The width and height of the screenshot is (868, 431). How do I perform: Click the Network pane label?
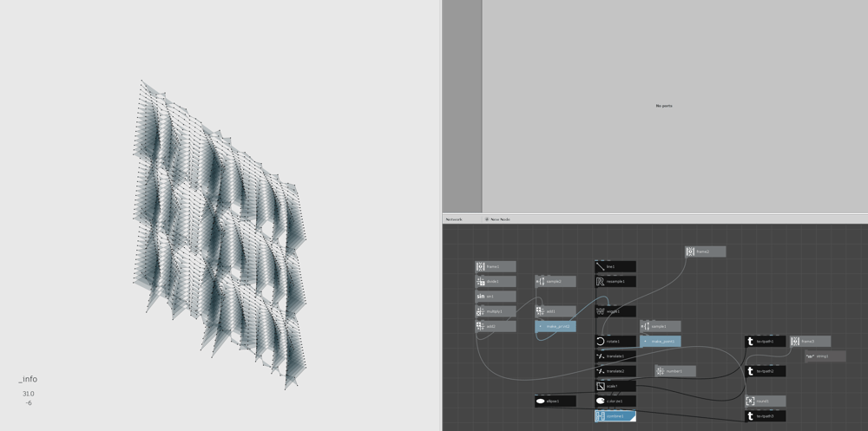click(x=454, y=219)
